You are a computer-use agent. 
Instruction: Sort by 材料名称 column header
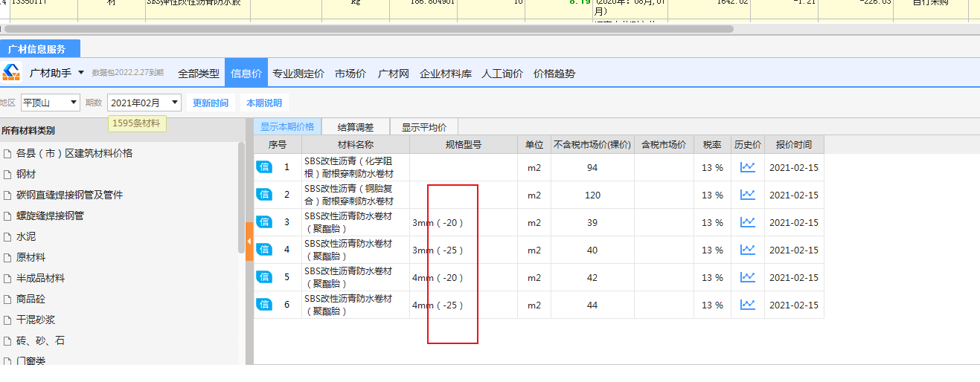[356, 144]
